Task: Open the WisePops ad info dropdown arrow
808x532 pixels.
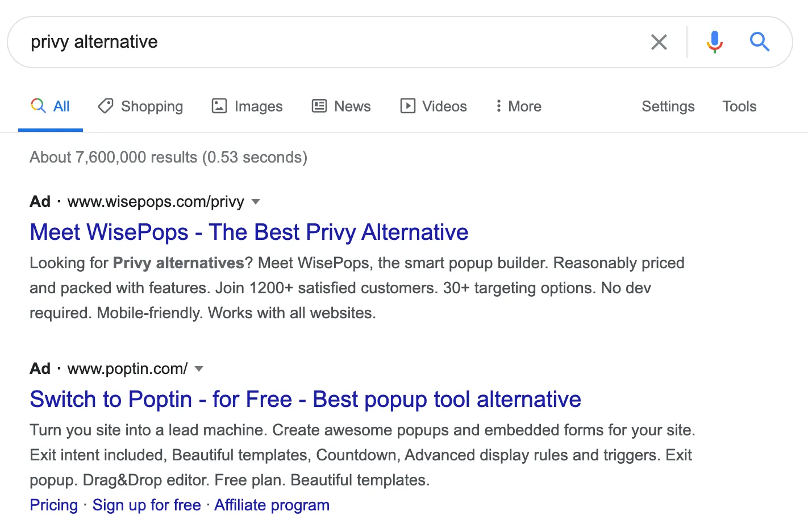Action: click(x=256, y=202)
